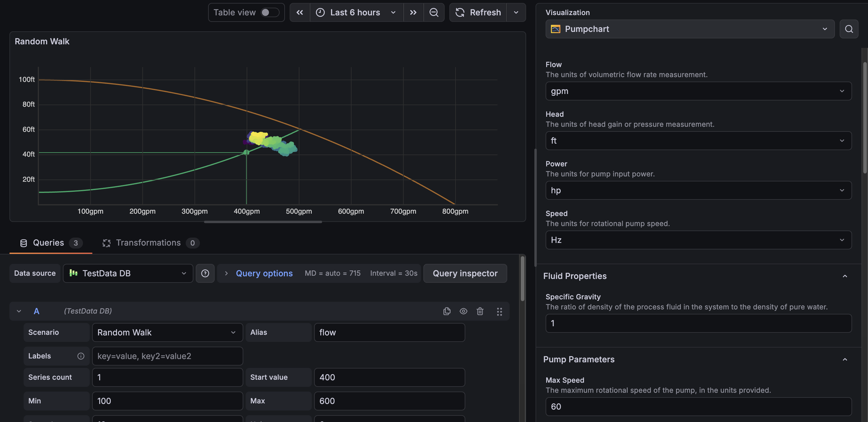The width and height of the screenshot is (868, 422).
Task: Click the query A name label
Action: point(36,311)
